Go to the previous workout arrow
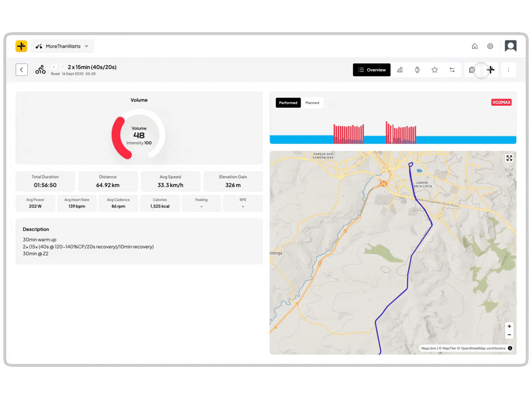This screenshot has height=399, width=532. [x=54, y=67]
